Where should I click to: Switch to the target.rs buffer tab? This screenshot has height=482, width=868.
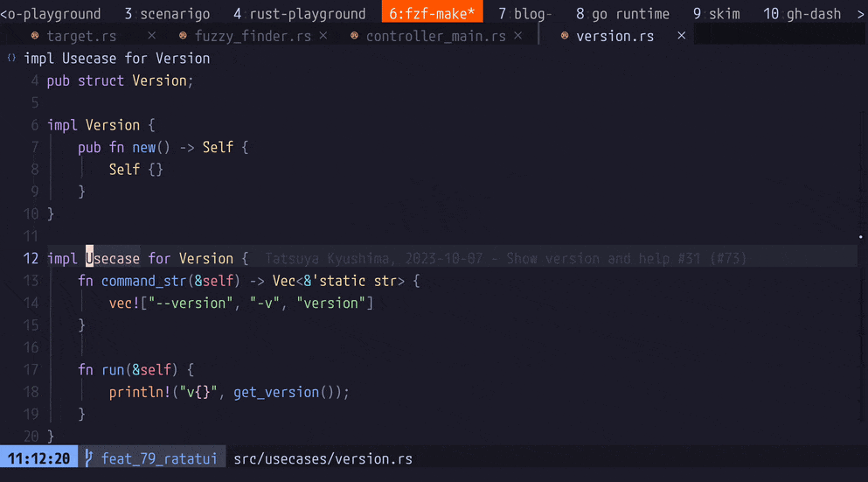point(81,36)
